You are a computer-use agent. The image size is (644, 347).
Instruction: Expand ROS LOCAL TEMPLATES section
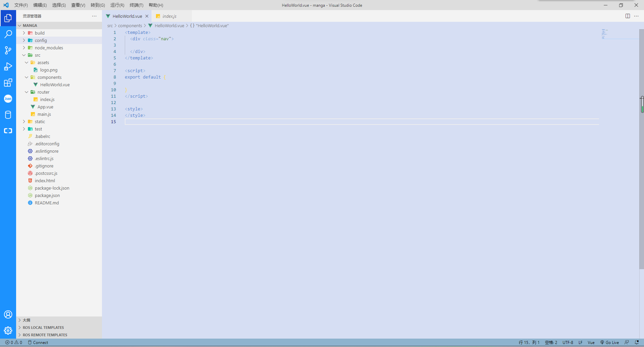pos(59,328)
